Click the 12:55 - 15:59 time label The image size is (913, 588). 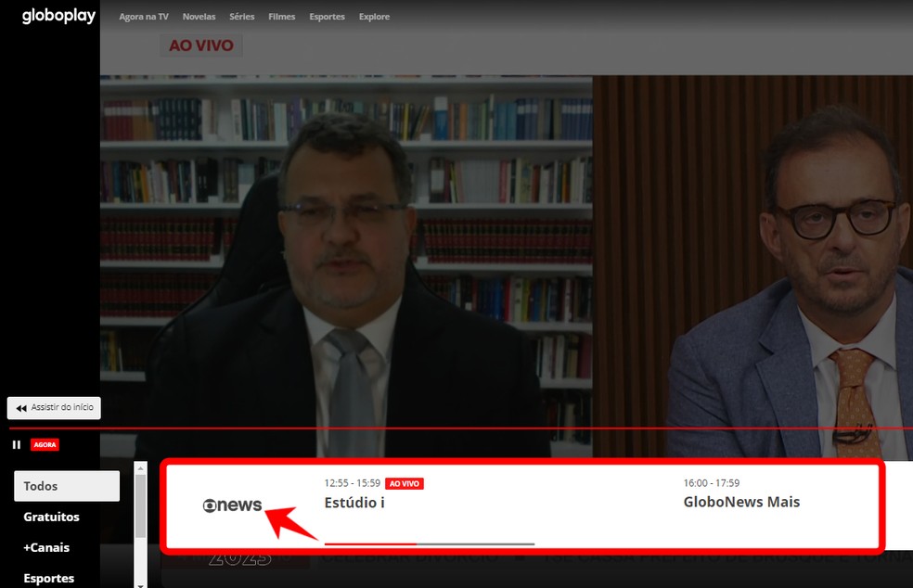tap(353, 483)
